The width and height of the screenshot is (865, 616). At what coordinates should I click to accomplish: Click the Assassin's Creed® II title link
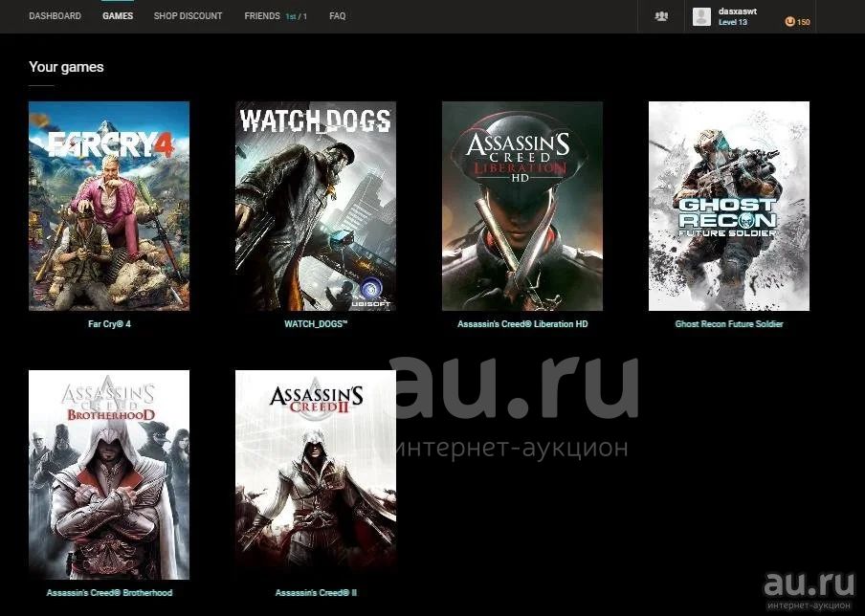point(316,593)
